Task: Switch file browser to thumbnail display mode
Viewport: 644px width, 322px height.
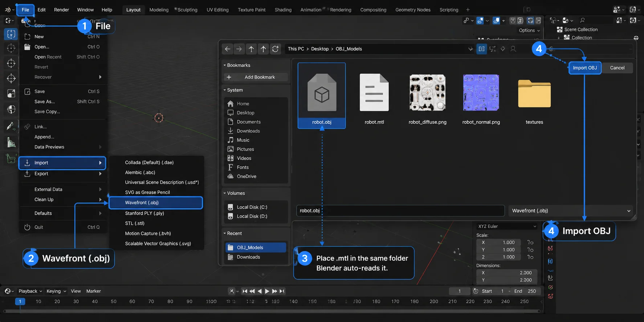Action: (482, 49)
